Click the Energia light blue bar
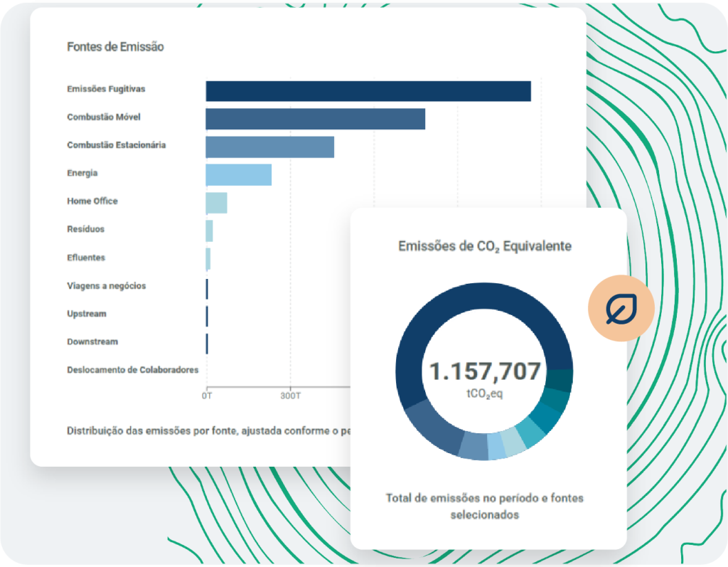728x567 pixels. 239,175
